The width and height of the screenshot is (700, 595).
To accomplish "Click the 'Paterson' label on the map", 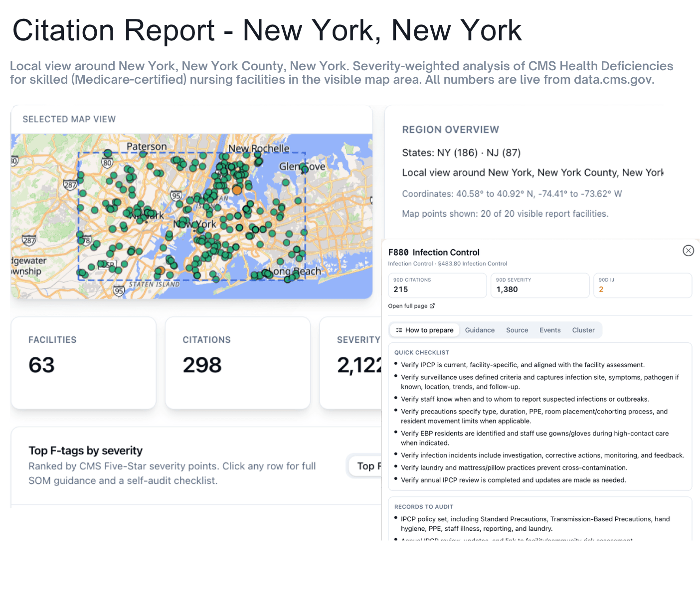I will [147, 147].
